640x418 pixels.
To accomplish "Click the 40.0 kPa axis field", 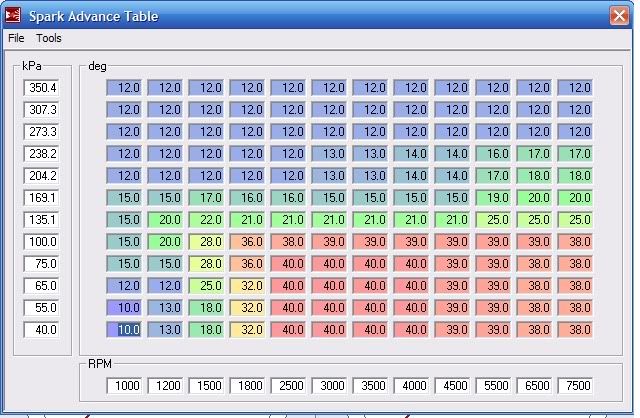I will coord(42,330).
